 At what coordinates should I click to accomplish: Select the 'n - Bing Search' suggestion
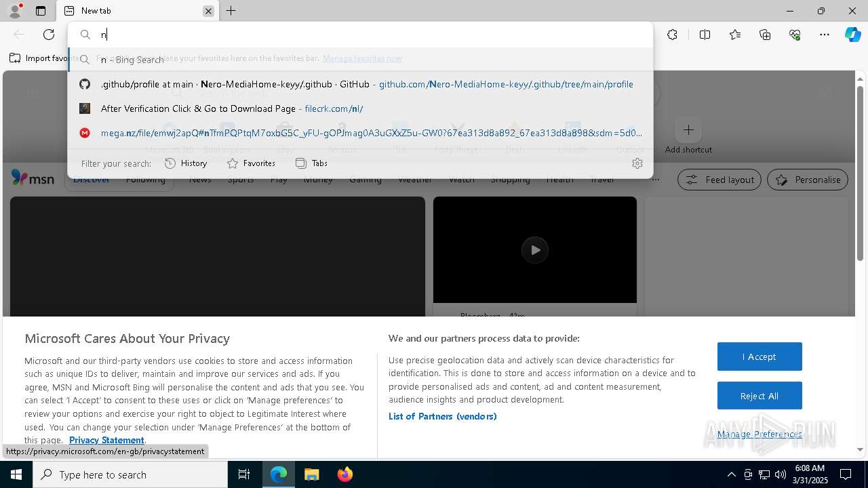pyautogui.click(x=360, y=60)
